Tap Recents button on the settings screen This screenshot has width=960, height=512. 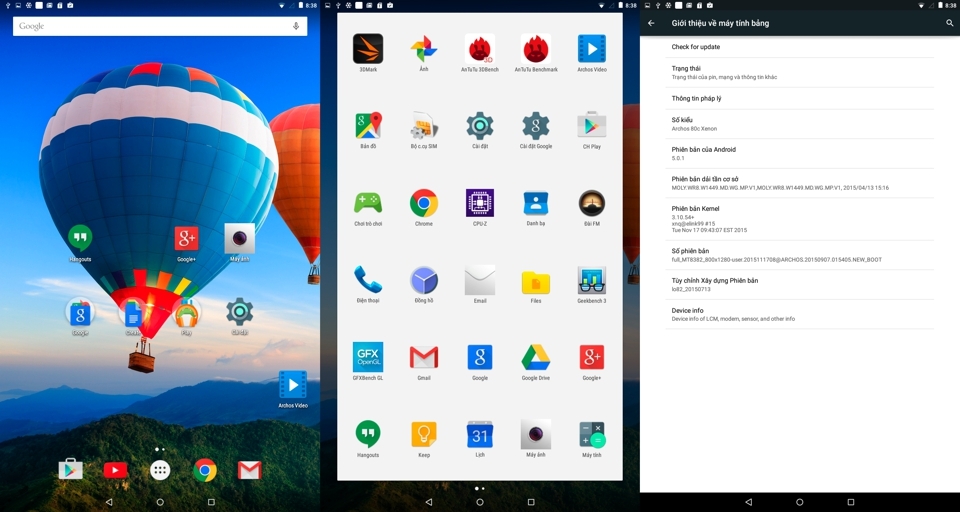[x=850, y=502]
